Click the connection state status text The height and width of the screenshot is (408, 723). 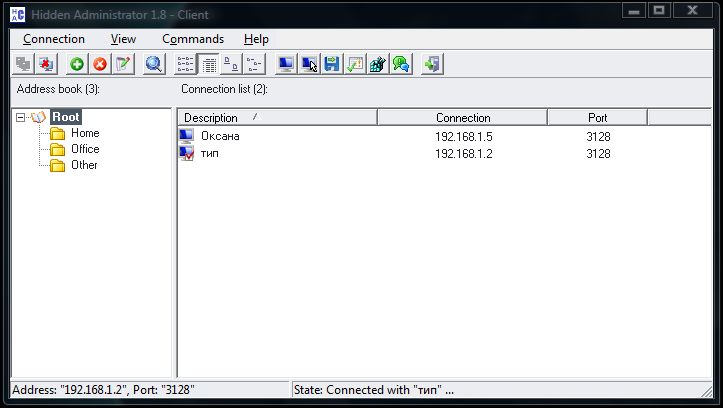(373, 390)
